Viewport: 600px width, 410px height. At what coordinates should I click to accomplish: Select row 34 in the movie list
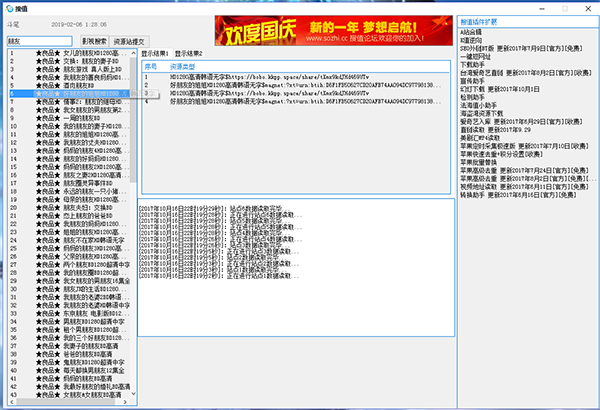point(70,322)
